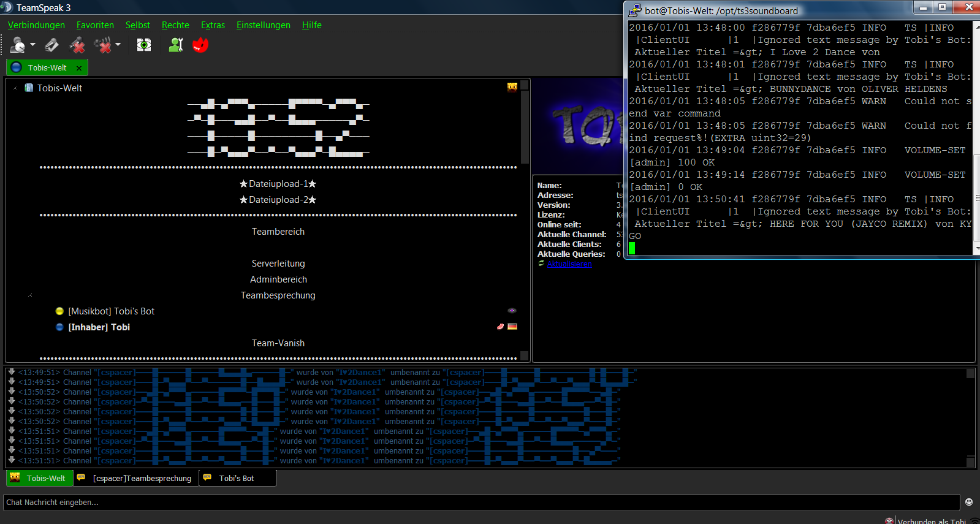Viewport: 980px width, 524px height.
Task: Click the refresh icon beside Aktualisieren
Action: 541,264
